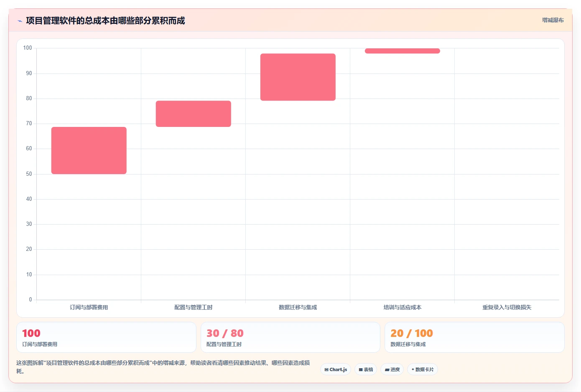Image resolution: width=581 pixels, height=392 pixels.
Task: Select the data card showing 100
Action: pos(106,337)
